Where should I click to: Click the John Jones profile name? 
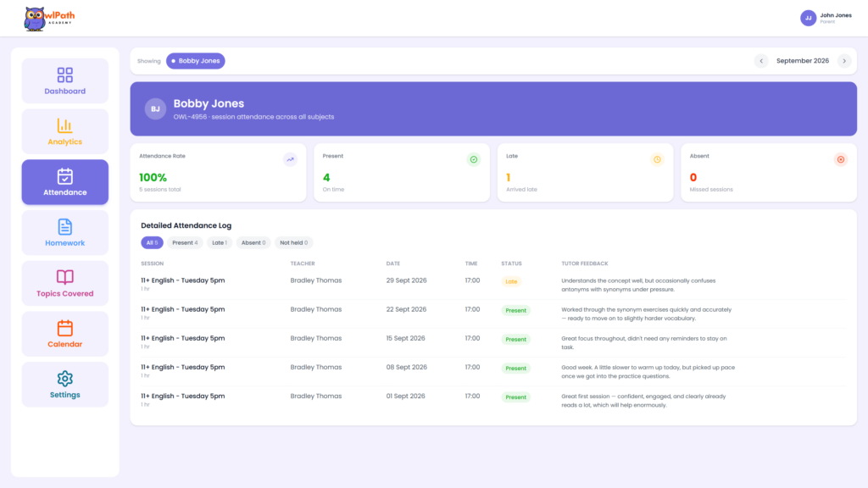click(835, 15)
